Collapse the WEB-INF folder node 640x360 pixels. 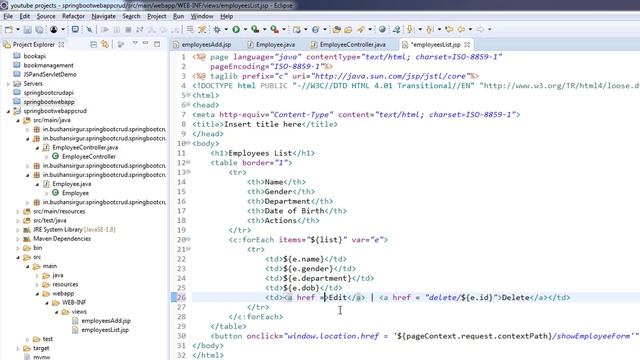47,303
